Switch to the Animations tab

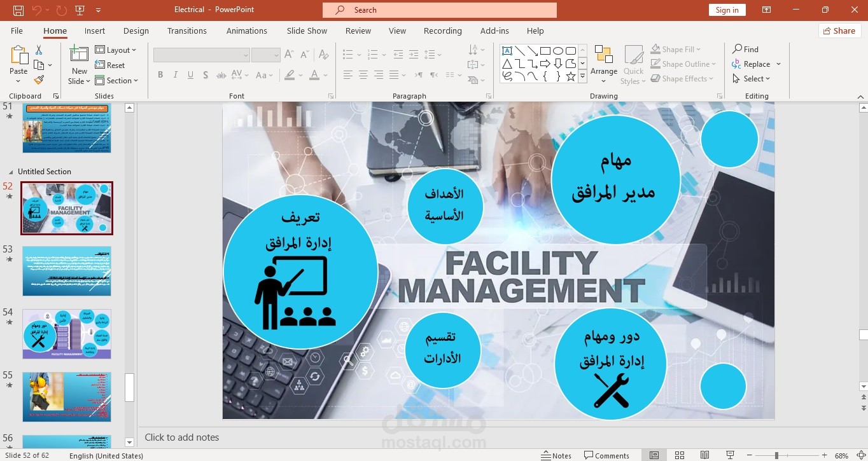(x=246, y=31)
